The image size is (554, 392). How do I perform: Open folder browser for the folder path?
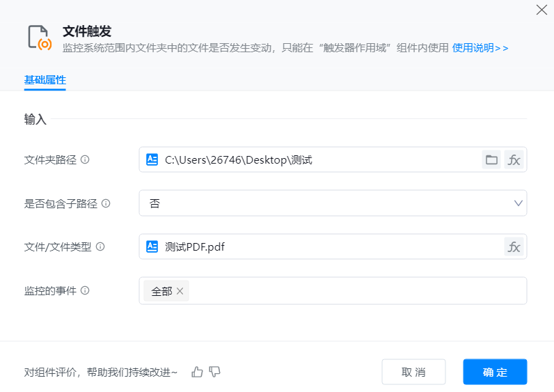point(491,159)
